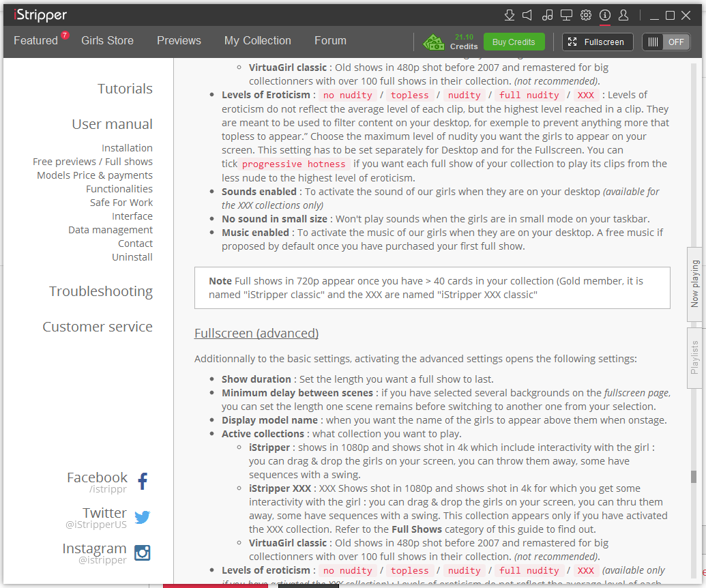This screenshot has width=706, height=588.
Task: Toggle the ON/OFF switch
Action: click(666, 42)
